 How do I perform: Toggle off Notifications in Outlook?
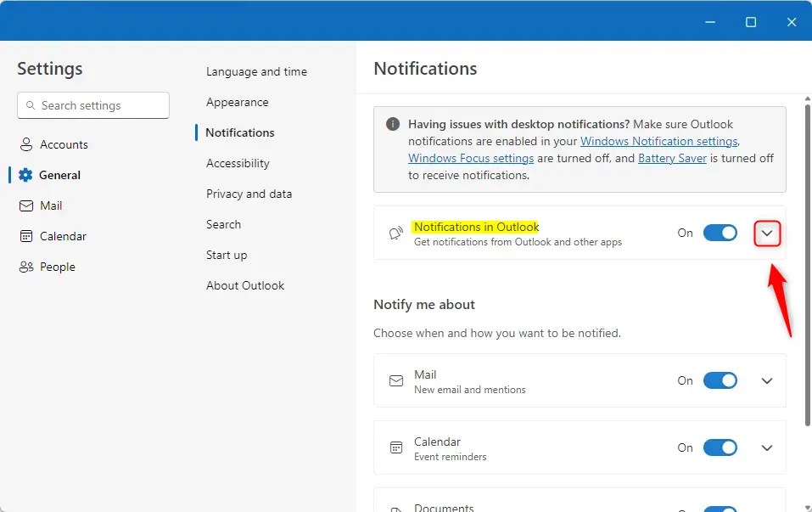[720, 233]
